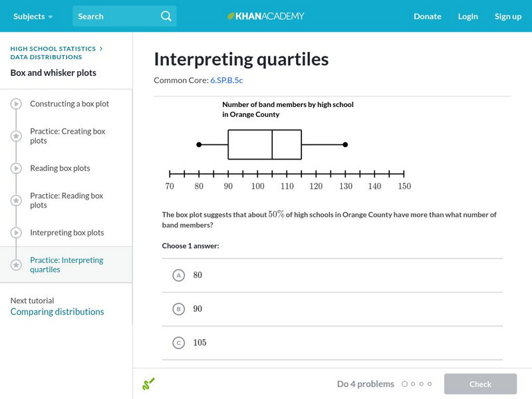Screen dimensions: 532x399
Task: Click the play icon beside Interpreting box plots
Action: click(x=16, y=233)
